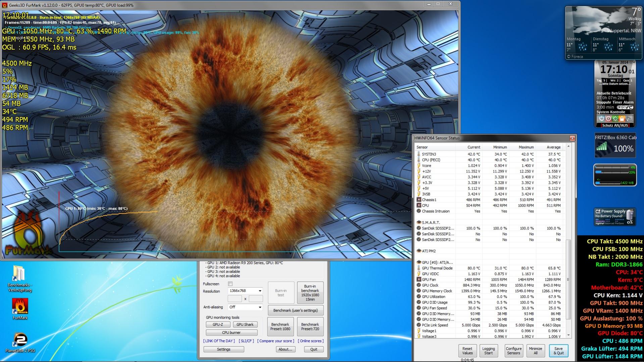Open the Benchmarks folder shortcut icon
Image resolution: width=644 pixels, height=362 pixels.
click(19, 273)
